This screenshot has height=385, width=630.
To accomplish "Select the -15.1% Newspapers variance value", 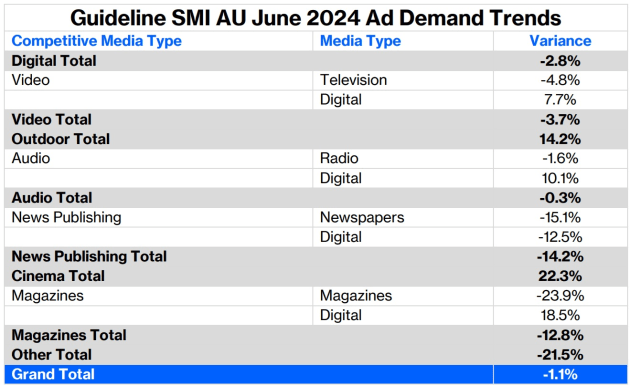I will (x=560, y=217).
